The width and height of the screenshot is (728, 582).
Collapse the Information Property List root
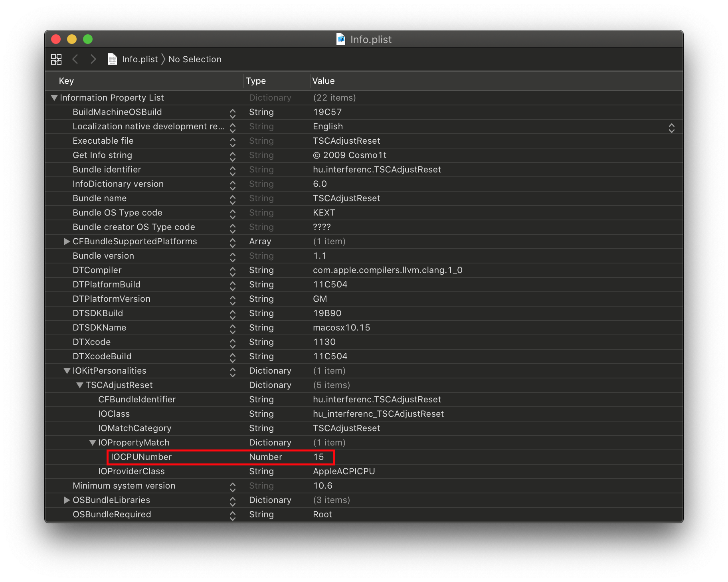54,98
